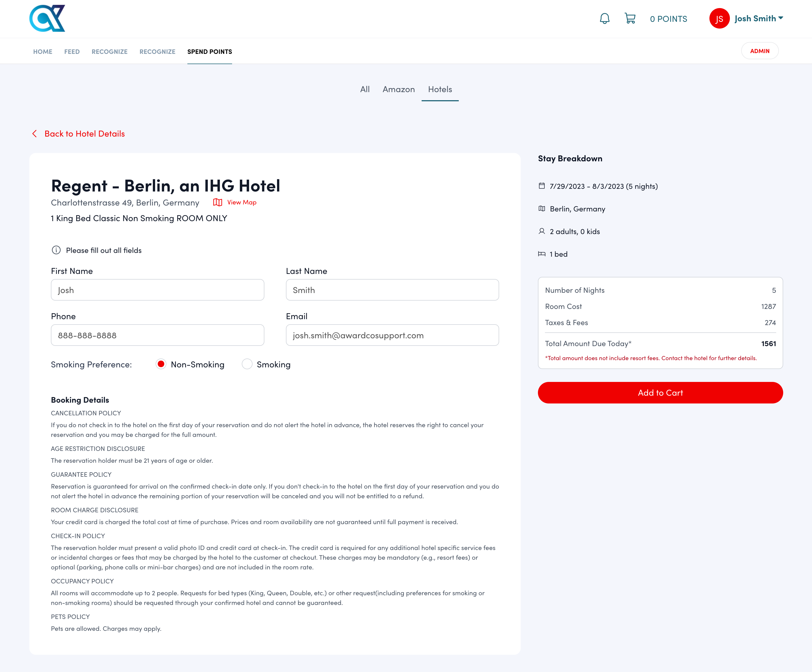Switch to the All tab
The height and width of the screenshot is (672, 812).
click(x=365, y=89)
